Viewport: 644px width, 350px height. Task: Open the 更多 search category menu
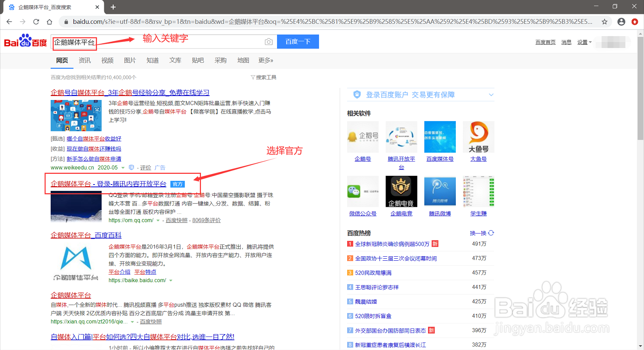click(266, 60)
